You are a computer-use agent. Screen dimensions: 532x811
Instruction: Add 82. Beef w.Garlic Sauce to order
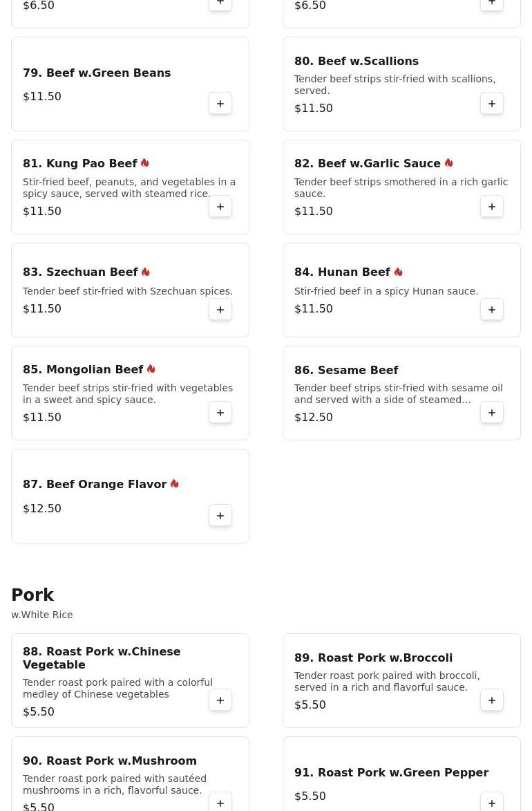click(492, 206)
